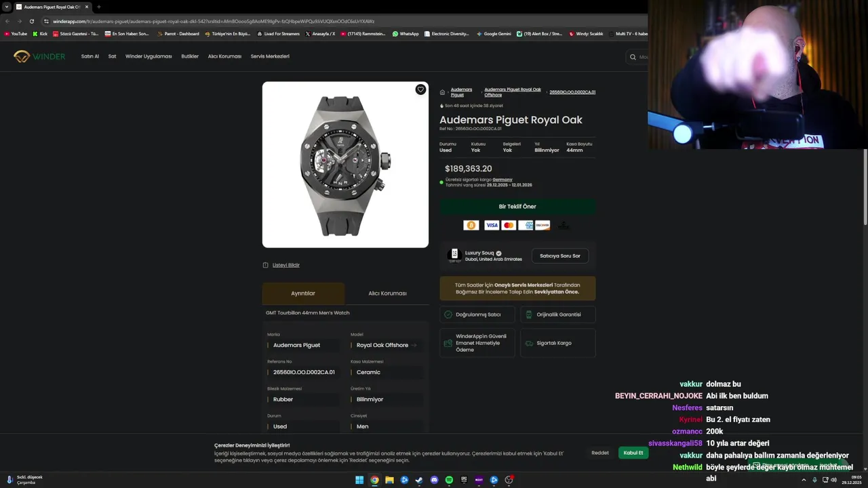Open Parrot - Dashboard bookmark
Screen dimensions: 868x488
pyautogui.click(x=178, y=34)
